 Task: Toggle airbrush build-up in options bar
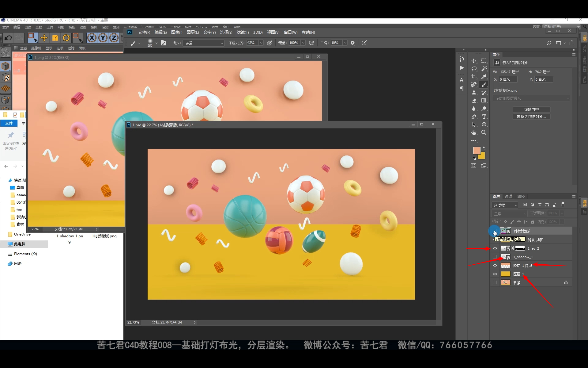coord(311,43)
